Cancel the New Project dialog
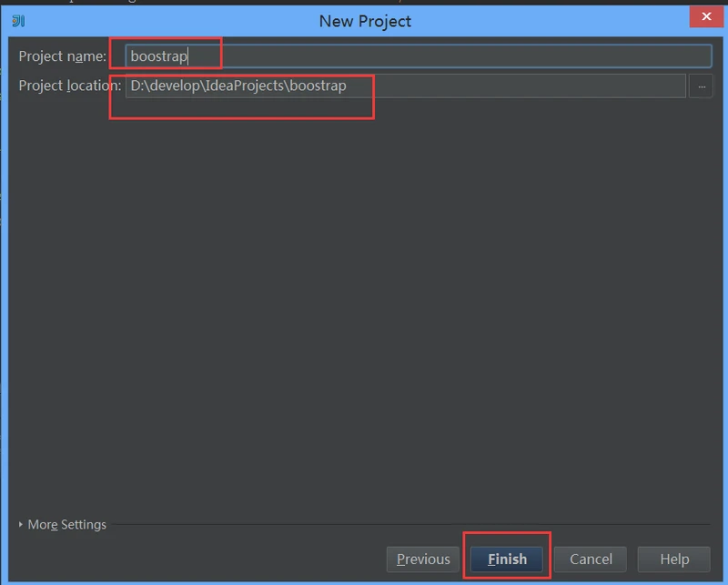728x585 pixels. click(x=591, y=559)
